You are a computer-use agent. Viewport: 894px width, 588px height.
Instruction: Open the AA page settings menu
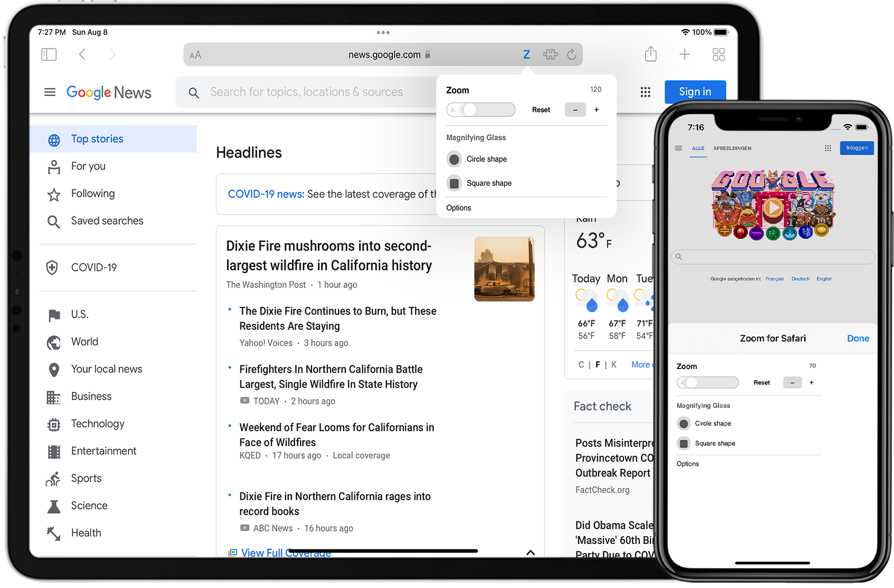pyautogui.click(x=195, y=54)
